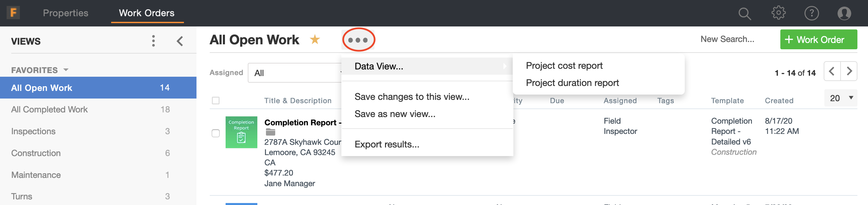Image resolution: width=868 pixels, height=205 pixels.
Task: Click the green + Work Order button
Action: tap(818, 40)
